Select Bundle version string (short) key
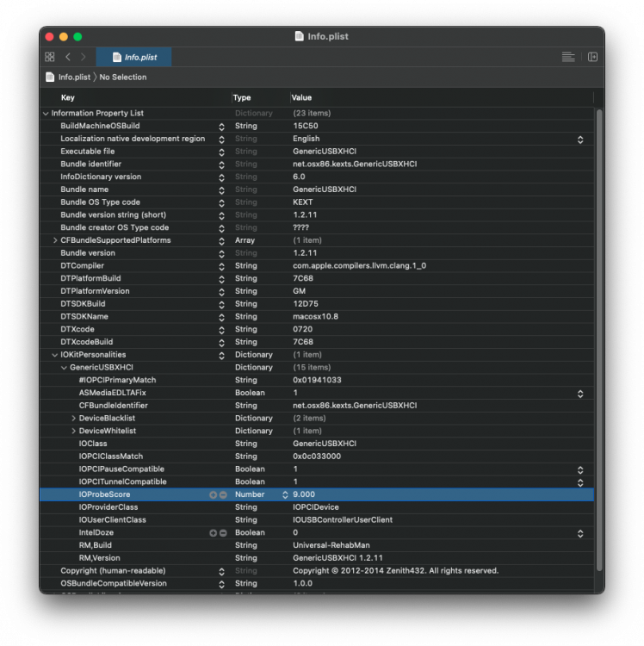The width and height of the screenshot is (644, 646). click(114, 215)
